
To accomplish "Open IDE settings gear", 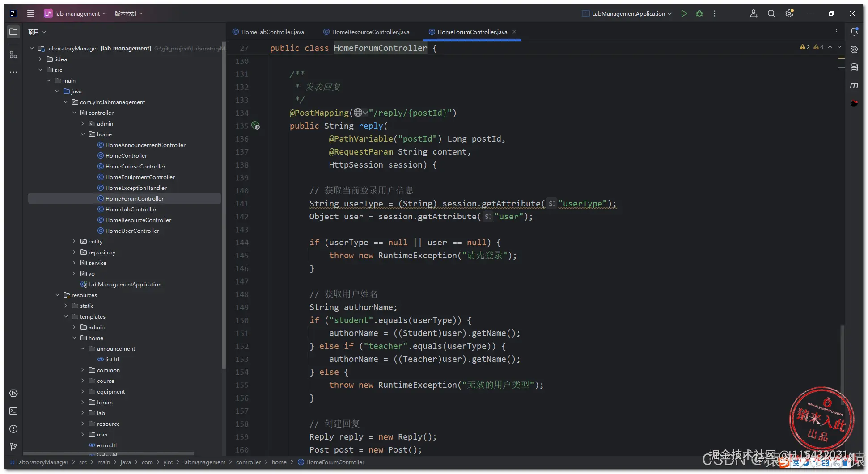I will pos(789,13).
